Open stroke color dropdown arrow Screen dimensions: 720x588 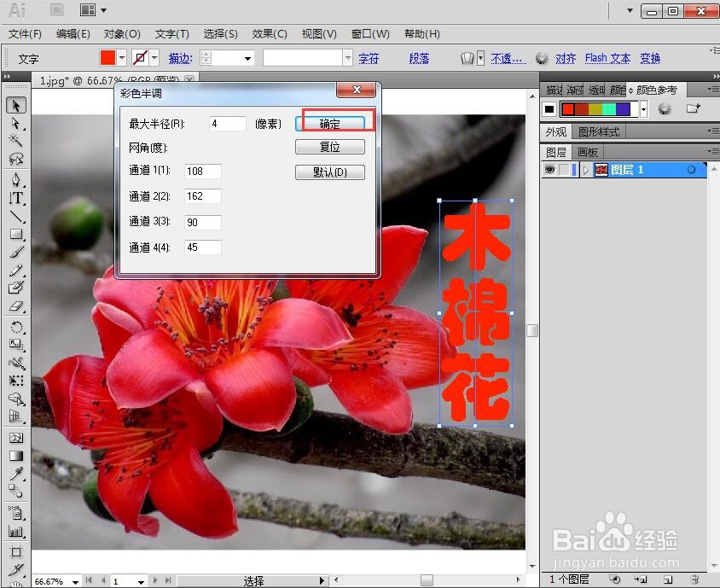click(154, 58)
